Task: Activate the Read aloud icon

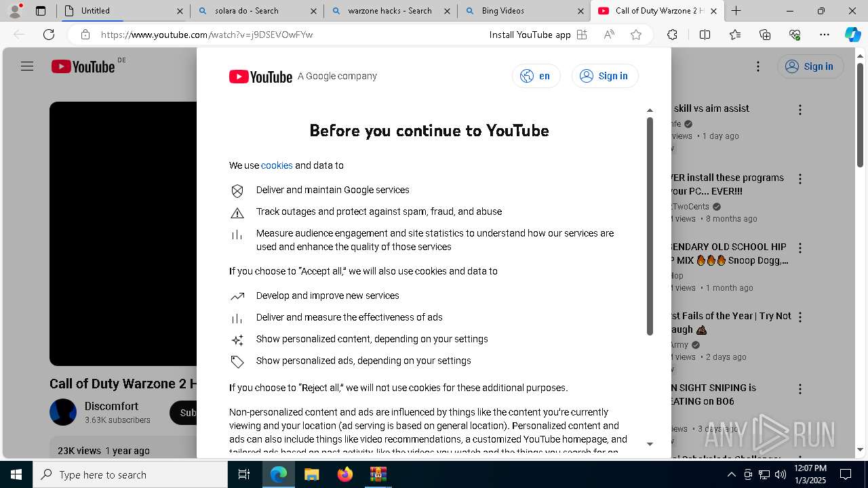Action: pos(609,35)
